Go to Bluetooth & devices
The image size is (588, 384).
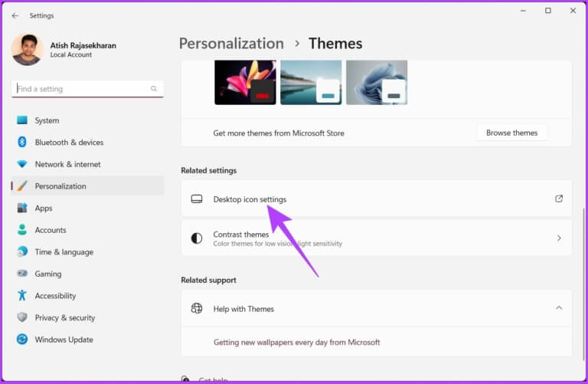(x=88, y=143)
